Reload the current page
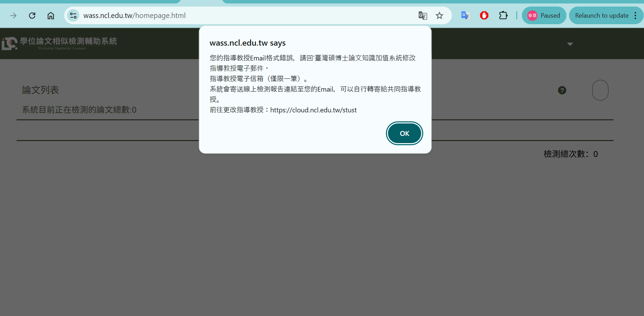Screen dimensions: 644x316 tap(32, 16)
